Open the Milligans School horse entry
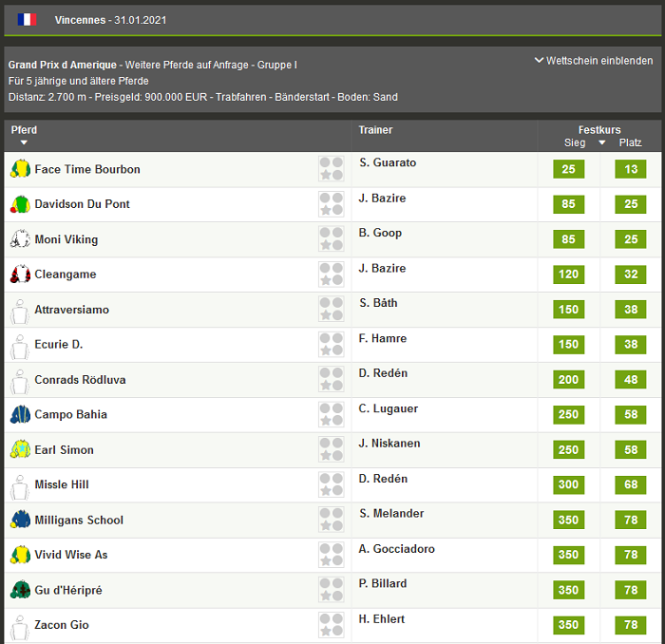 (79, 521)
